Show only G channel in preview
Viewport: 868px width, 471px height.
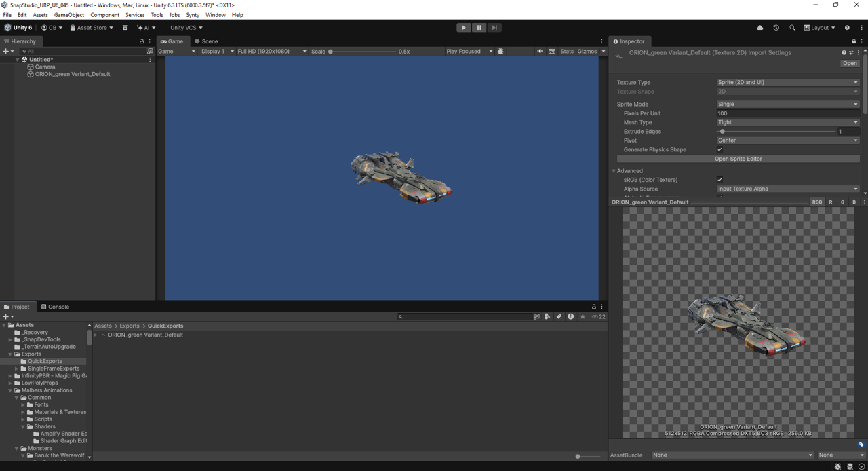coord(842,202)
